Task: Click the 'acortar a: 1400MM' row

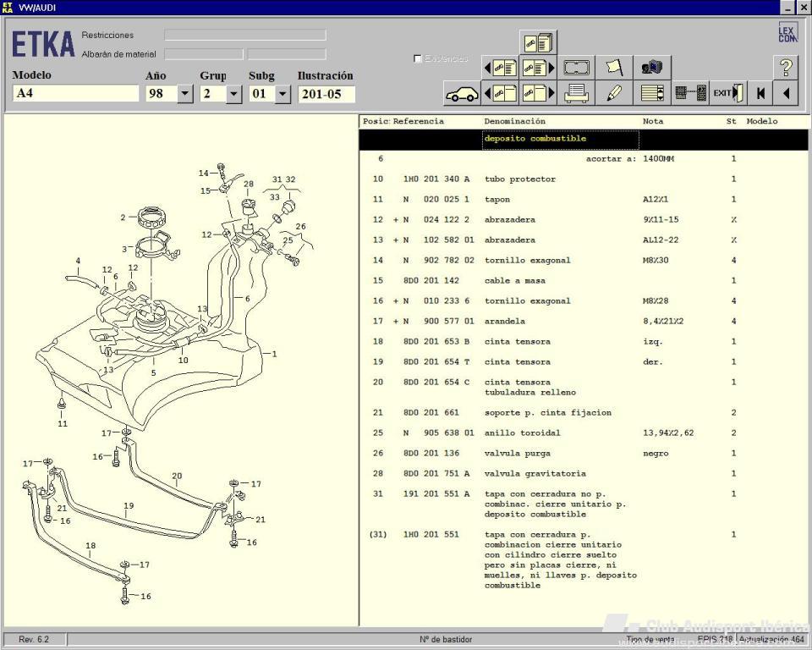Action: (583, 159)
